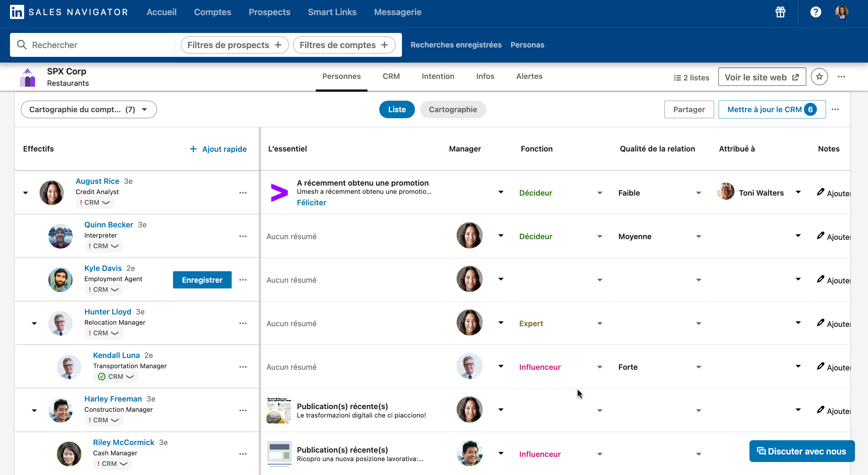The height and width of the screenshot is (475, 868).
Task: Switch to Cartographie view
Action: (x=452, y=109)
